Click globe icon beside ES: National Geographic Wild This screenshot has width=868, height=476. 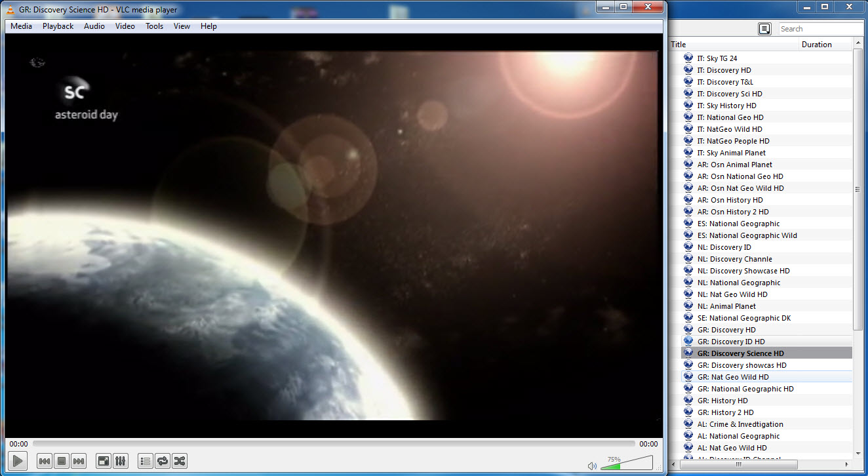tap(688, 235)
